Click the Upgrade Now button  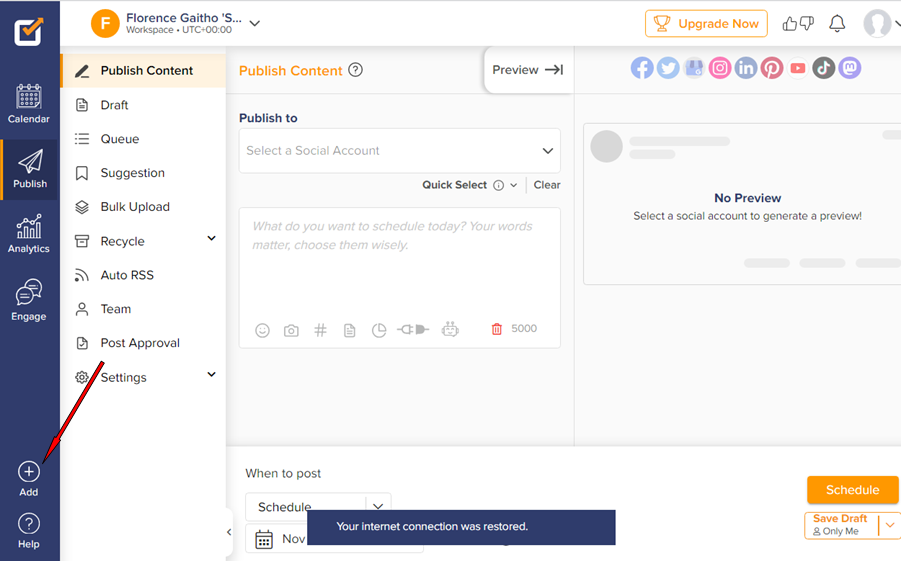[x=706, y=24]
